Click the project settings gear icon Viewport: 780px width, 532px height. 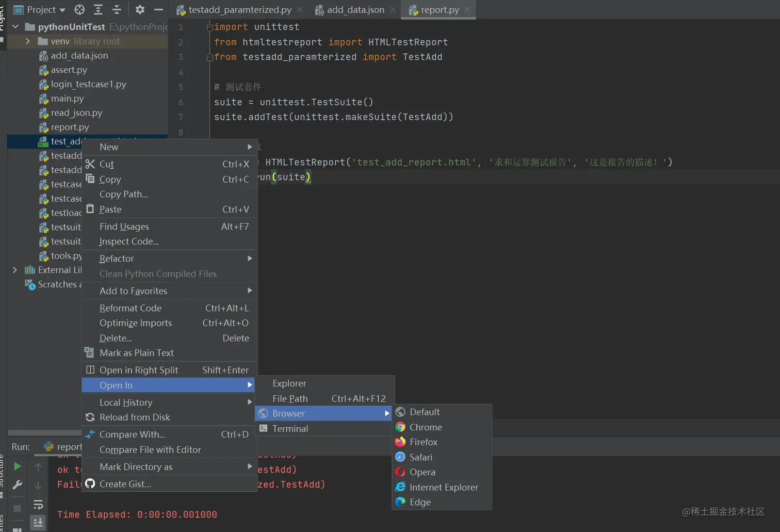tap(140, 9)
